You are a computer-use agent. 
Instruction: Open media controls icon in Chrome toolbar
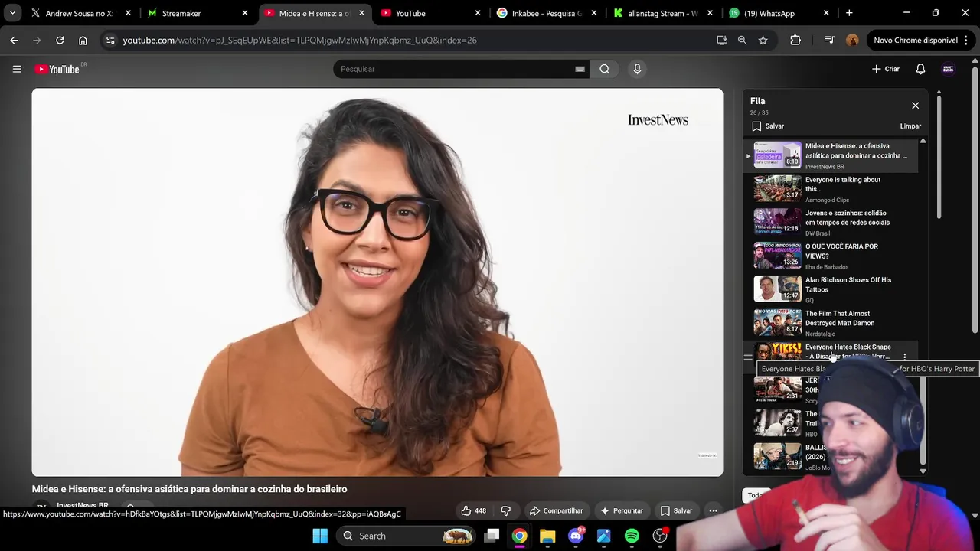pyautogui.click(x=829, y=40)
